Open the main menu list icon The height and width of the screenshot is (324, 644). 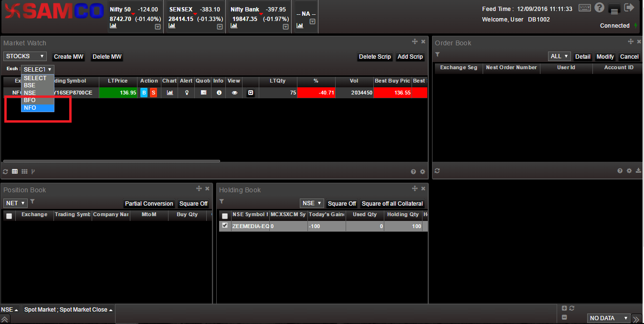click(x=614, y=10)
